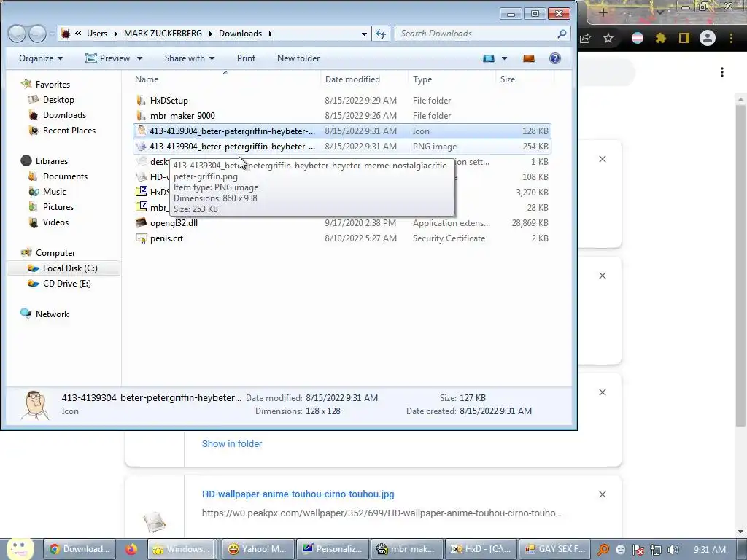Expand the arrow after MARK ZUCKERBERG in breadcrumb
The image size is (747, 560).
(210, 34)
